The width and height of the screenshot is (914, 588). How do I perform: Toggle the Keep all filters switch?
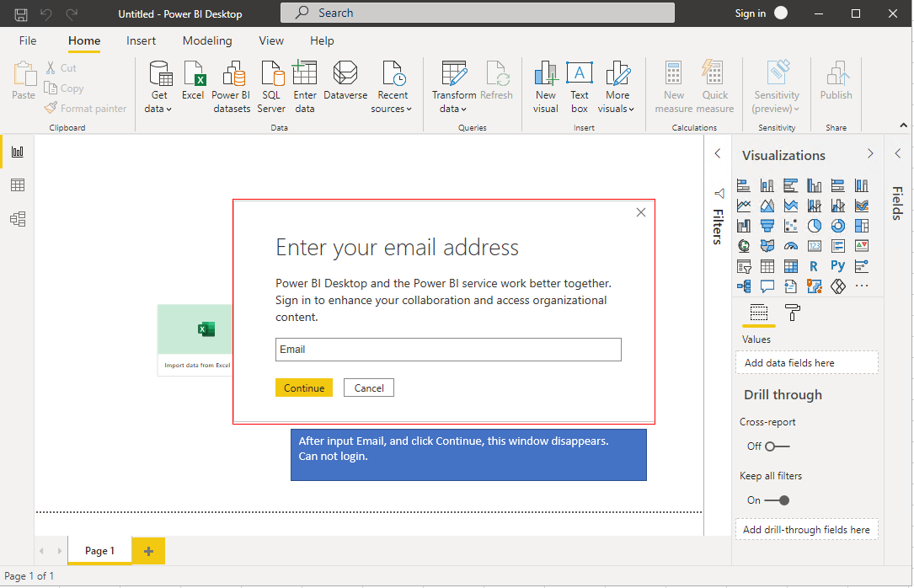[x=777, y=500]
